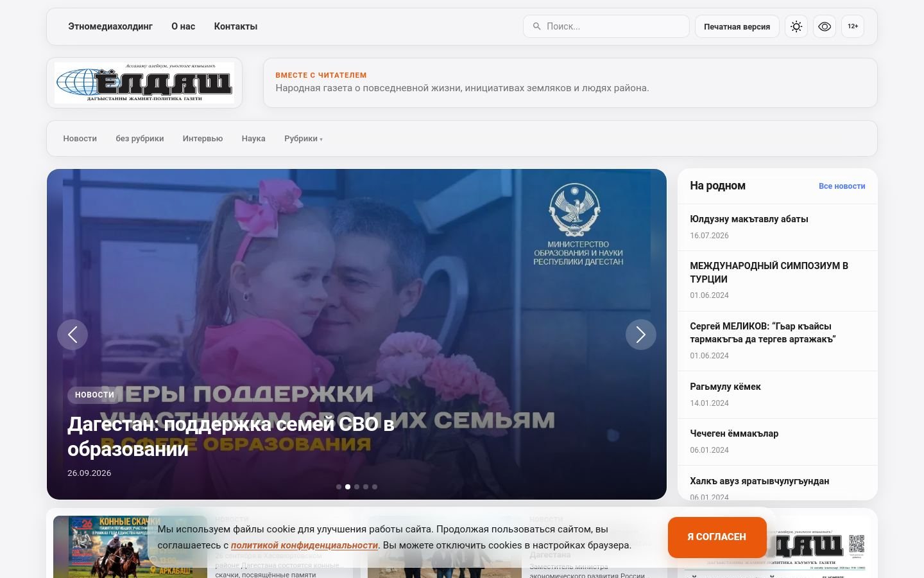Focus the Поиск search input field
924x578 pixels.
[606, 26]
